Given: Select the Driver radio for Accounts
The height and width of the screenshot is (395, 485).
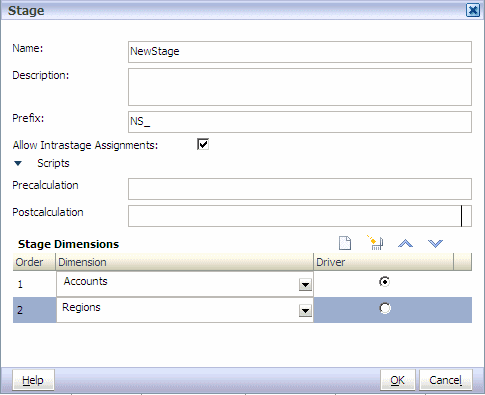Looking at the screenshot, I should [385, 282].
